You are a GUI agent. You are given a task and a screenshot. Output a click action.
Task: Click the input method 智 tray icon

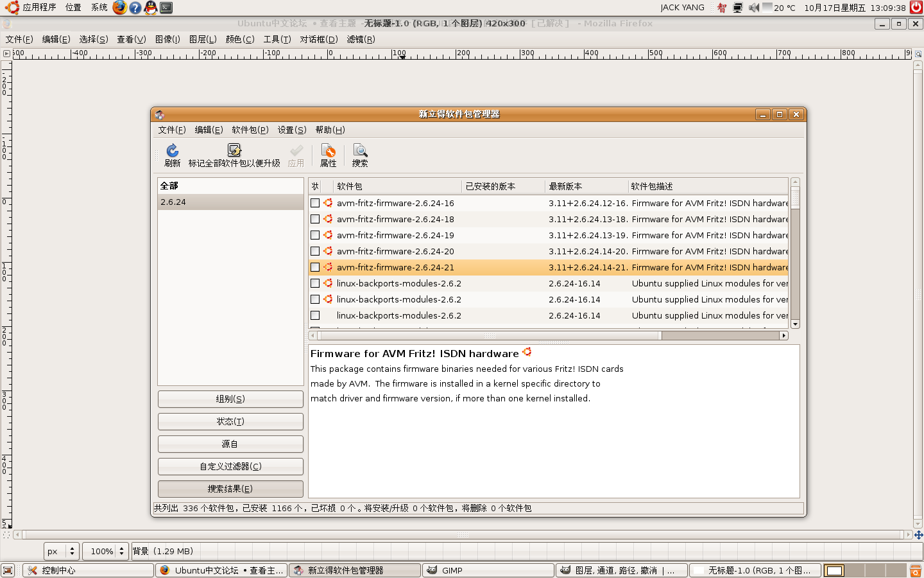pyautogui.click(x=722, y=8)
